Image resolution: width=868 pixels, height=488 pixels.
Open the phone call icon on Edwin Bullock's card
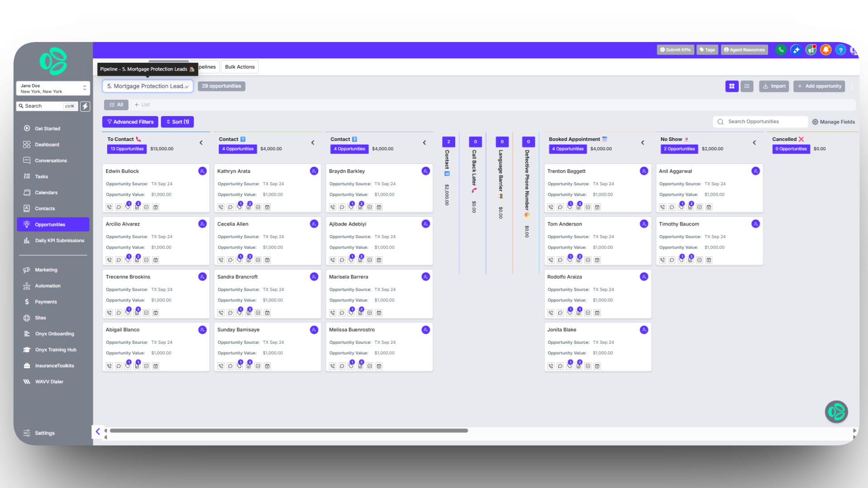[109, 206]
